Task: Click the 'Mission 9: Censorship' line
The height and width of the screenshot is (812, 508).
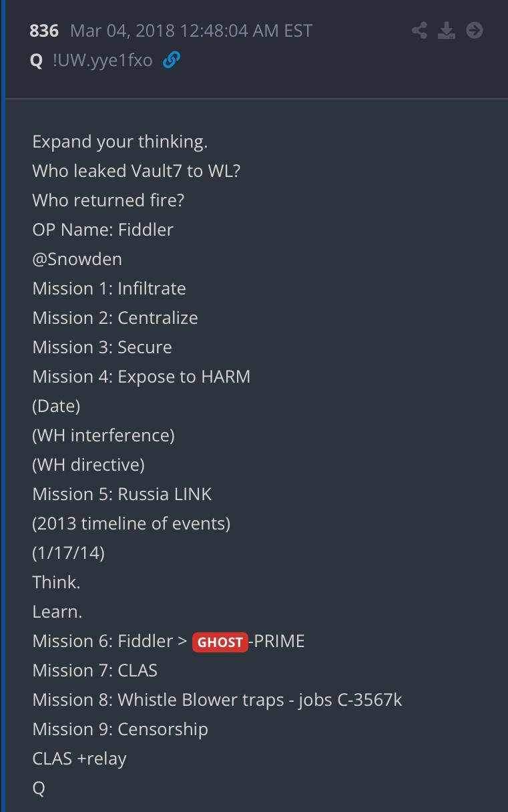Action: [120, 729]
